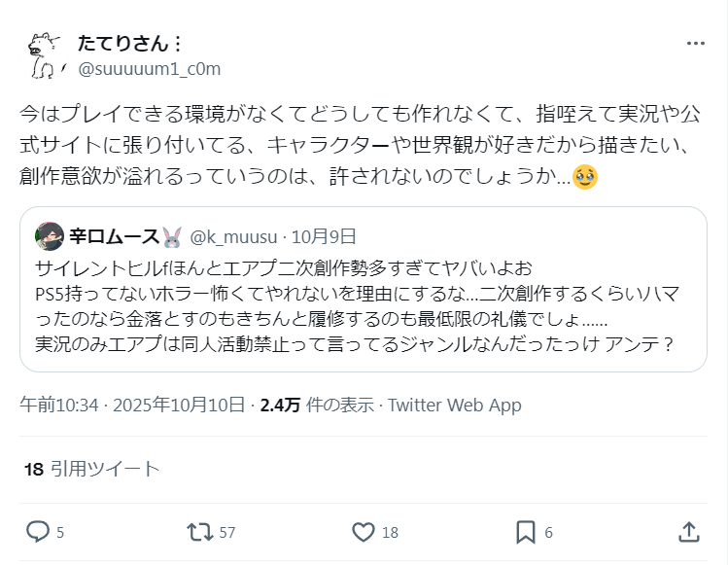Bookmark this tweet

[x=525, y=532]
